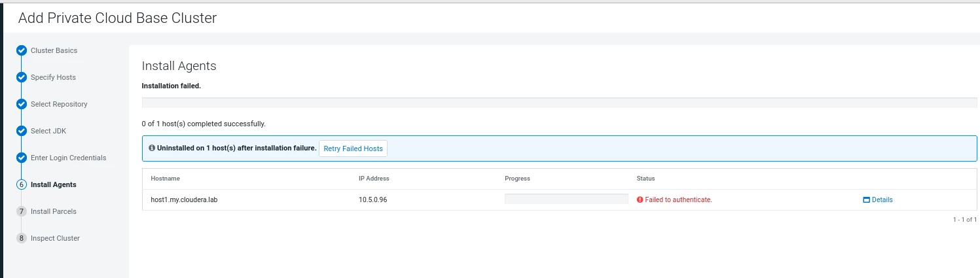Click the '1 - 1 of 1' pagination text
The height and width of the screenshot is (278, 980).
[x=965, y=220]
